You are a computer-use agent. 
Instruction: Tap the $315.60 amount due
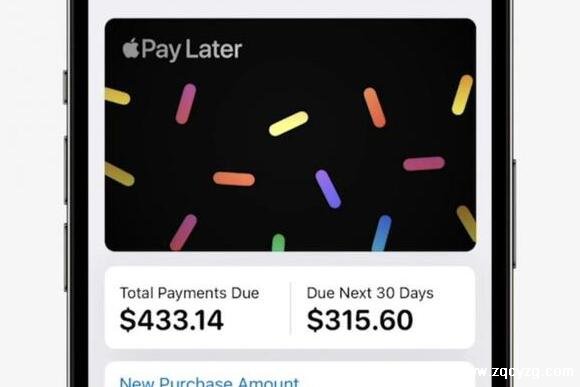(360, 320)
